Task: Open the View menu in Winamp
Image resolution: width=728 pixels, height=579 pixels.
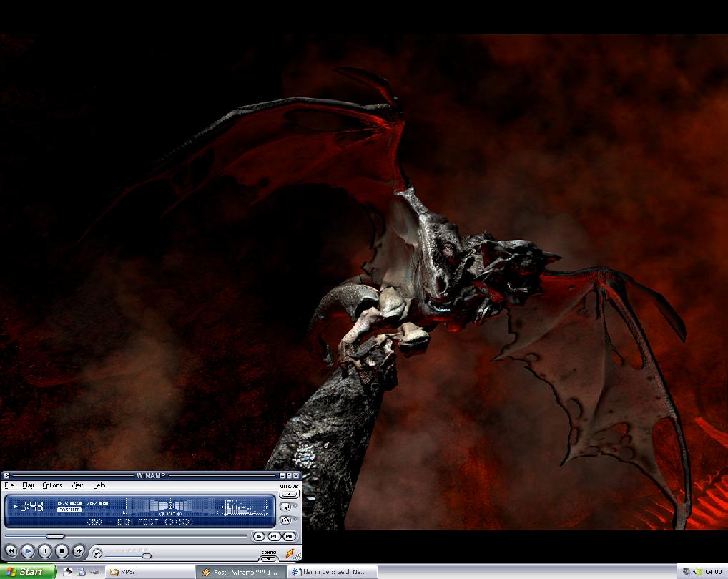Action: point(78,485)
